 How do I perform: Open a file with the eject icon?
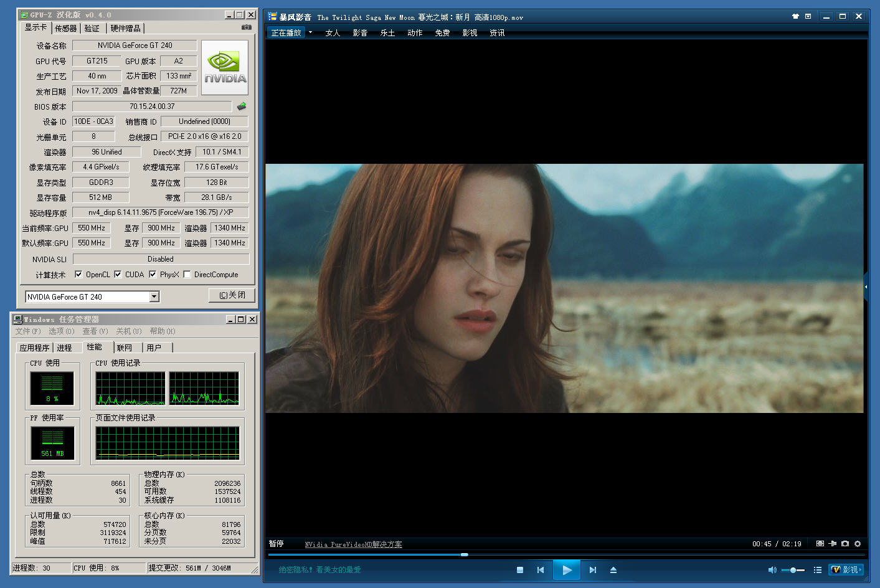point(613,570)
